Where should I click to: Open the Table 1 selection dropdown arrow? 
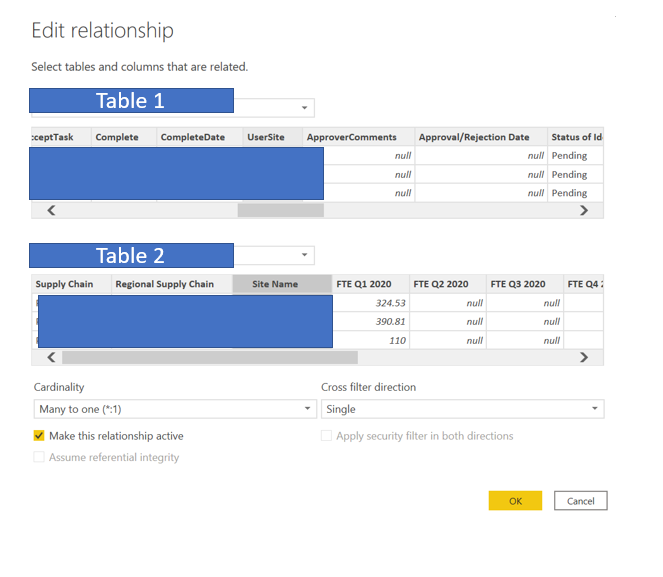304,108
